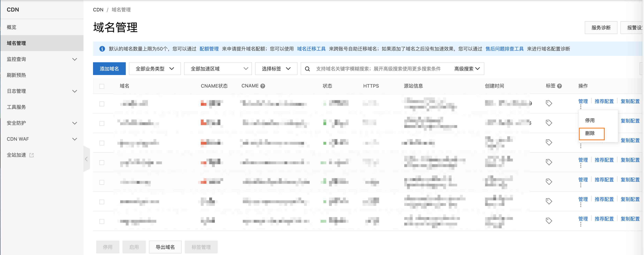Open the 售后问题排查工具 link in the banner
The image size is (644, 255).
click(504, 49)
